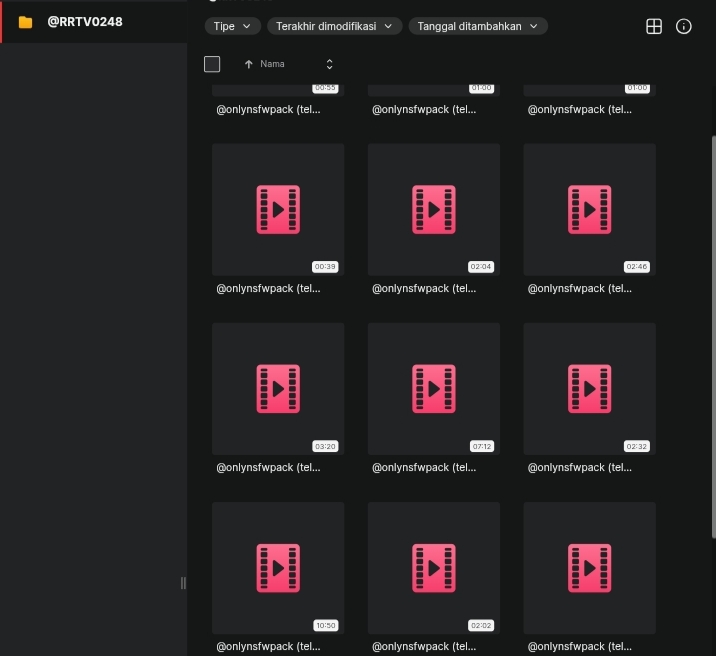Click the yellow folder icon beside @RRTV0248
Screen dimensions: 716x656
pos(25,22)
